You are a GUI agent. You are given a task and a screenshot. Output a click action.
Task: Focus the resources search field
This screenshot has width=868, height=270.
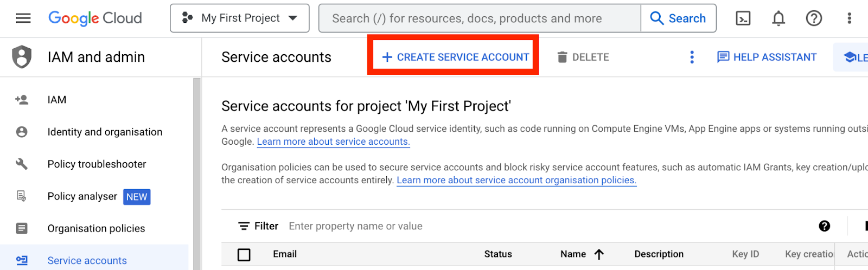click(x=480, y=18)
